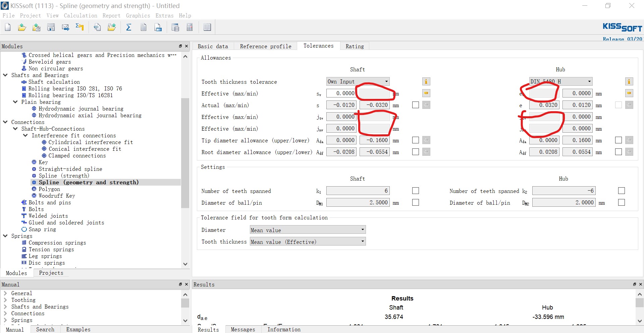644x333 pixels.
Task: Enable checkbox for hub teeth spanned k2
Action: [622, 191]
